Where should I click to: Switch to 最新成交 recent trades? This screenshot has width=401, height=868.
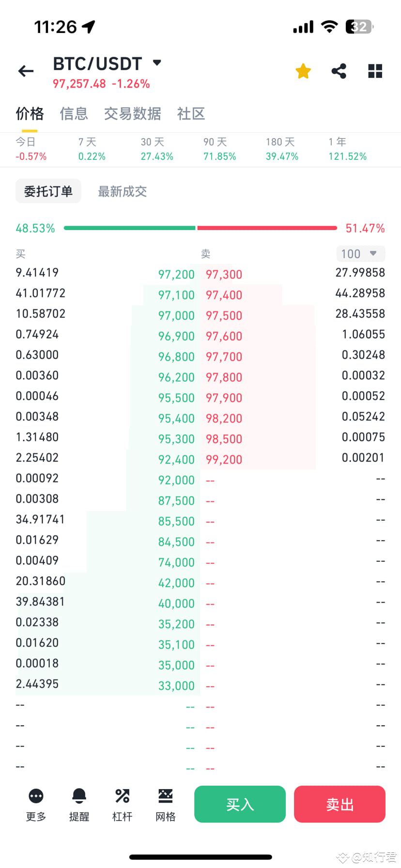(x=123, y=191)
